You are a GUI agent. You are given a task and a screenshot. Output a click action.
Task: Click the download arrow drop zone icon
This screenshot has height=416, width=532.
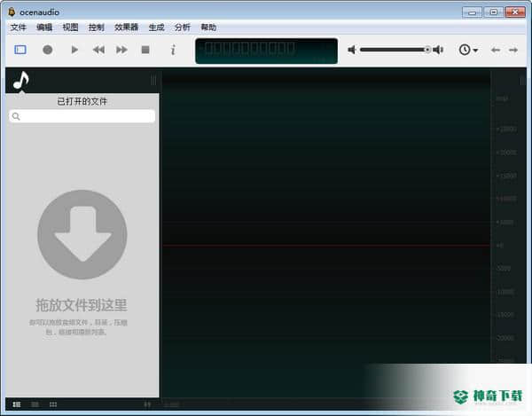point(82,234)
